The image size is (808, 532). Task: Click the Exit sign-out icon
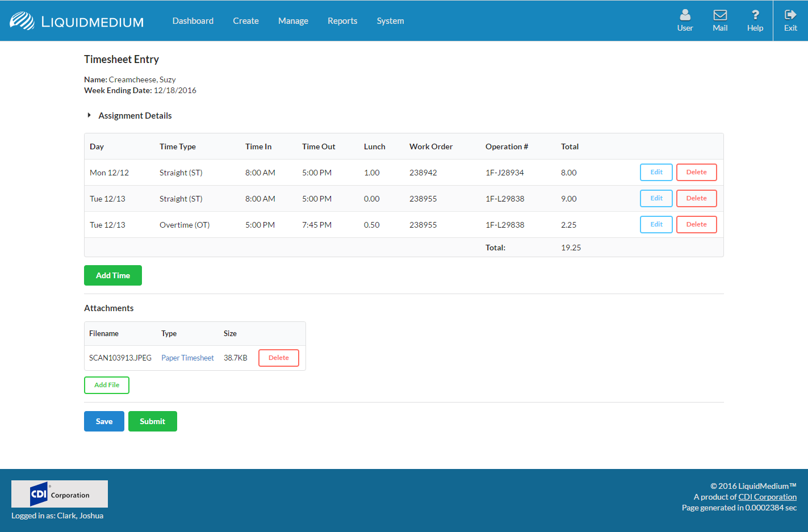coord(790,15)
